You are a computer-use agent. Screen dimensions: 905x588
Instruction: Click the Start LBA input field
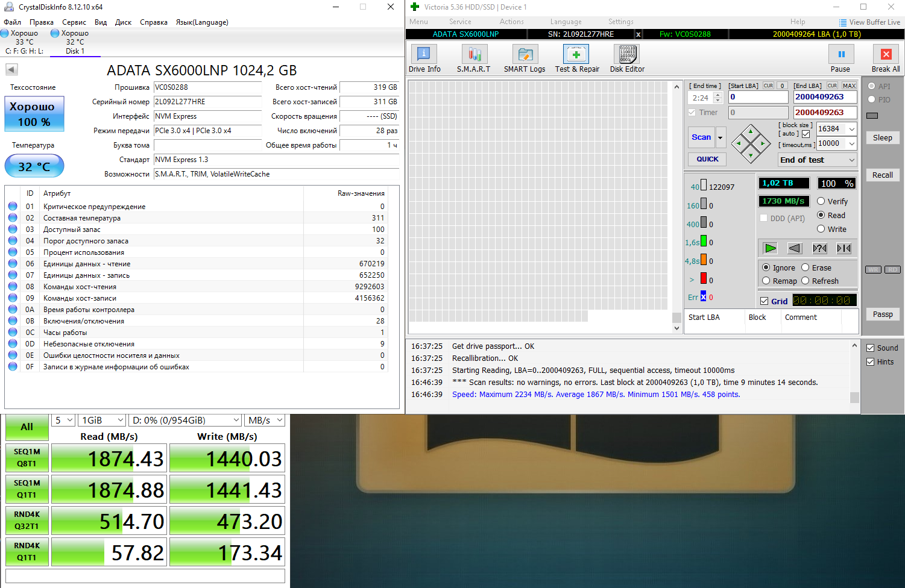tap(758, 97)
